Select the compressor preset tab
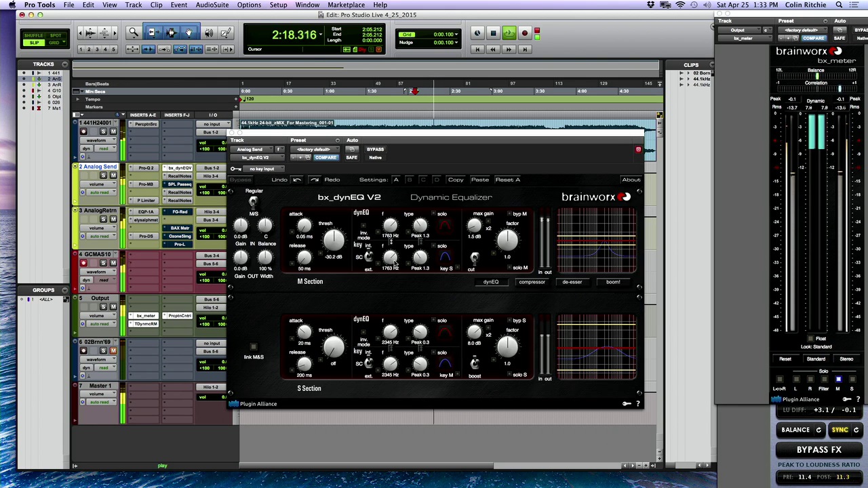The width and height of the screenshot is (868, 488). click(x=532, y=282)
